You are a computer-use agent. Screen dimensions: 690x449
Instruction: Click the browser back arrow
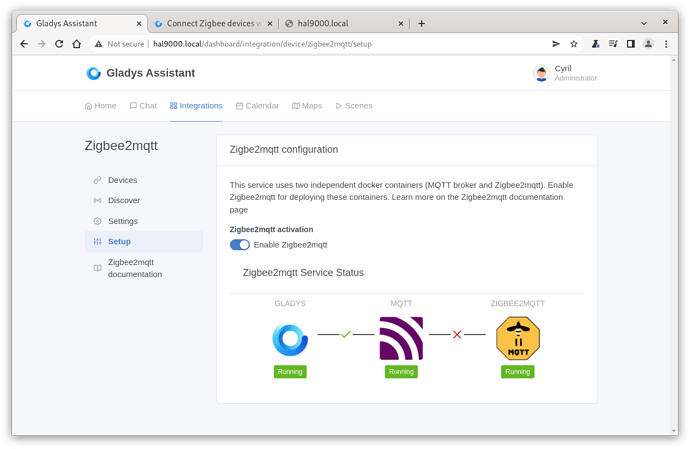[x=24, y=44]
